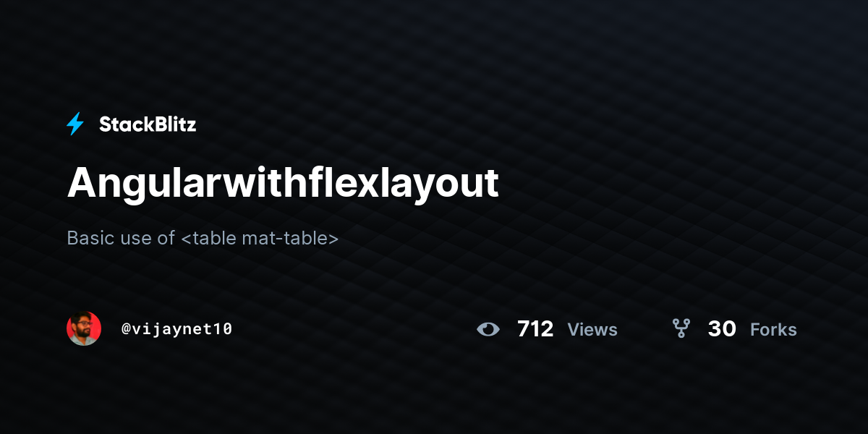Click the project description line
The height and width of the screenshot is (434, 868).
(203, 238)
